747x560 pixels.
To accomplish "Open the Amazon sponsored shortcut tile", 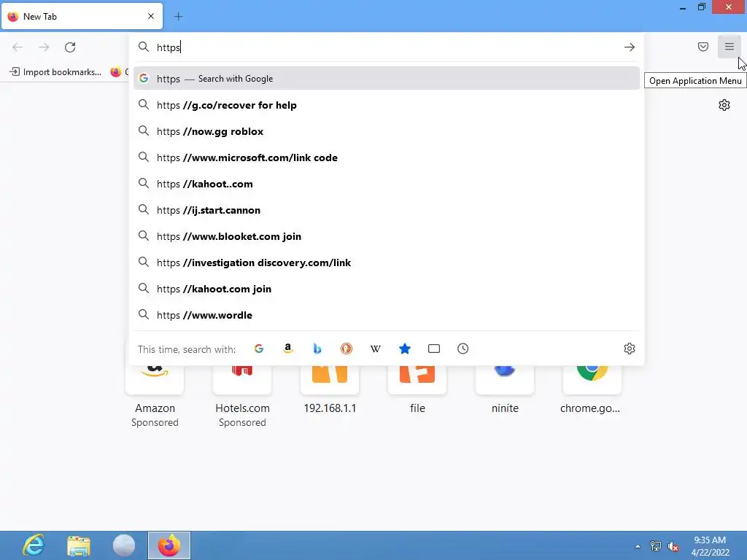I will 155,395.
